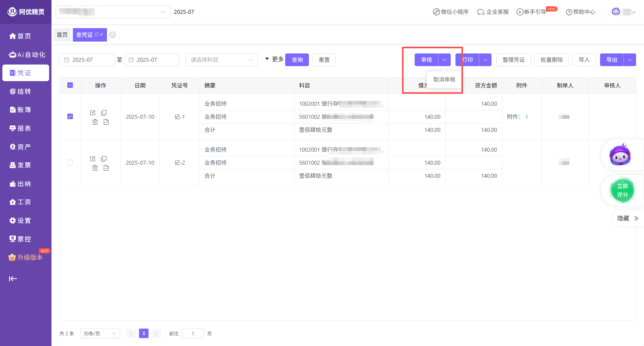Expand the 导出 button dropdown arrow
The image size is (644, 346).
630,60
